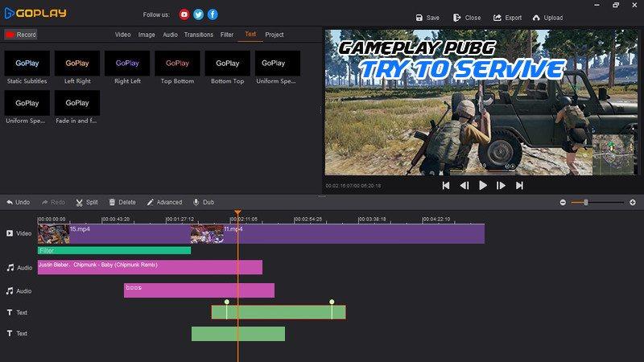Zoom in the timeline with plus
Screen dimensions: 644x362
(633, 203)
